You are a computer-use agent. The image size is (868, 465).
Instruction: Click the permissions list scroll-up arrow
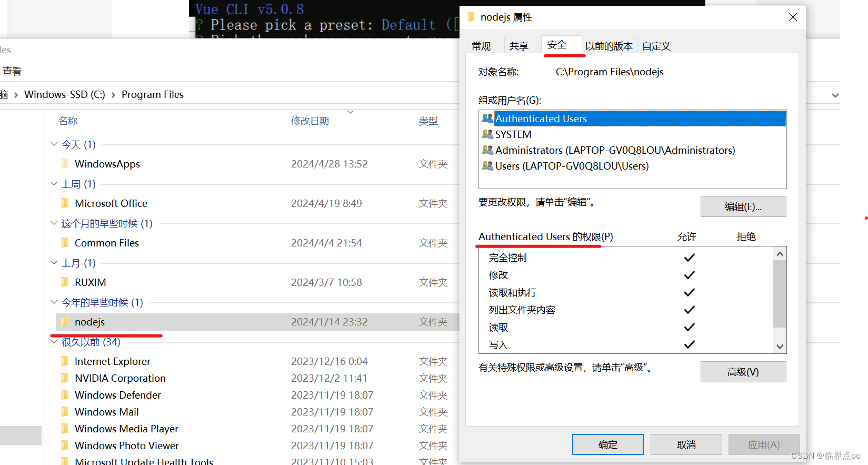coord(780,254)
